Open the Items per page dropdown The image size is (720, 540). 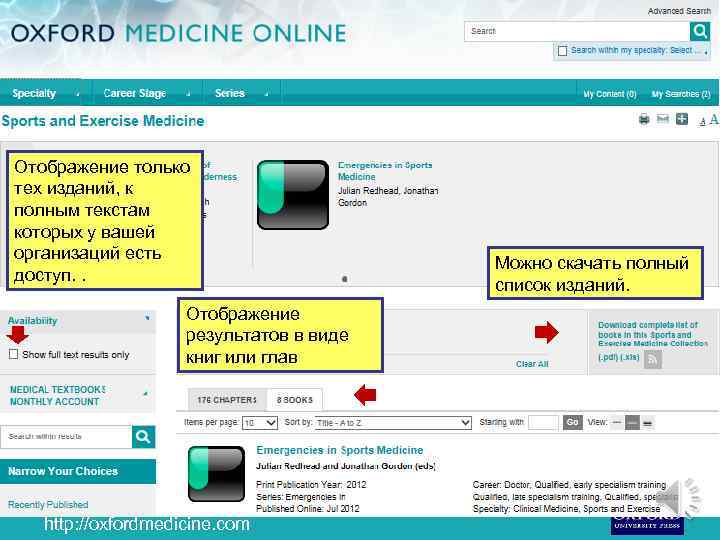coord(260,423)
